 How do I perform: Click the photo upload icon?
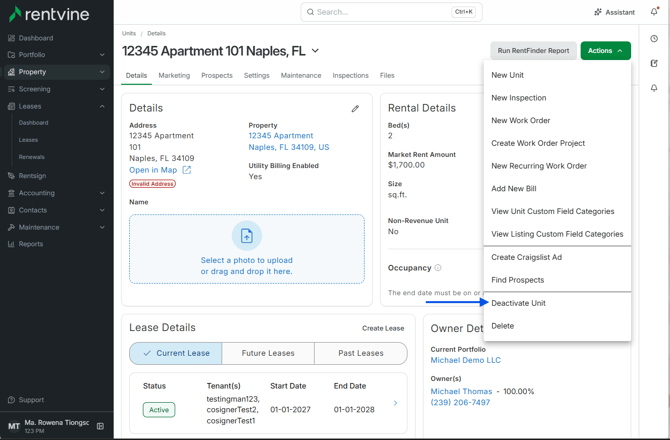(247, 235)
